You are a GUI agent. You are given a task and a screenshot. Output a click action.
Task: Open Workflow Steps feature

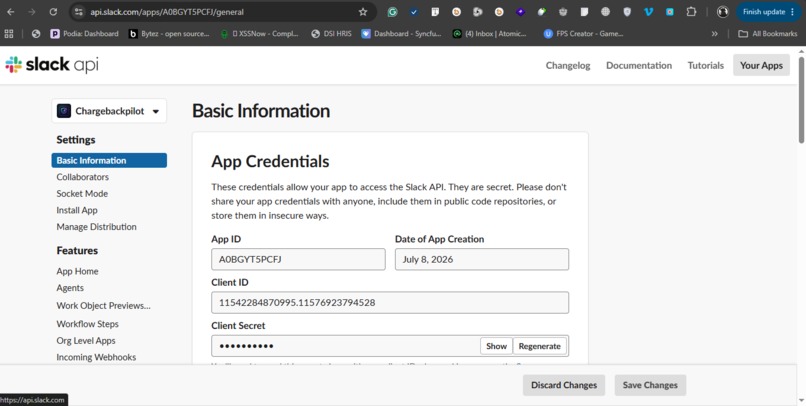point(88,324)
